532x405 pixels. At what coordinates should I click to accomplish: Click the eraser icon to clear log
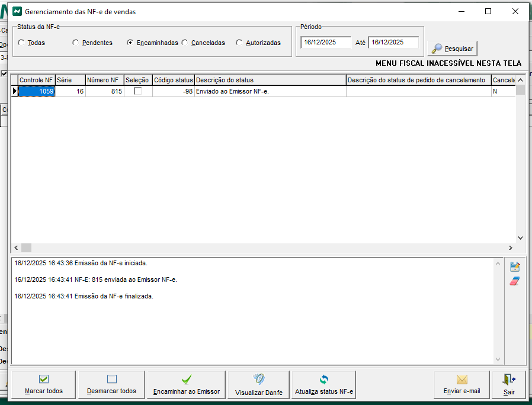tap(515, 281)
